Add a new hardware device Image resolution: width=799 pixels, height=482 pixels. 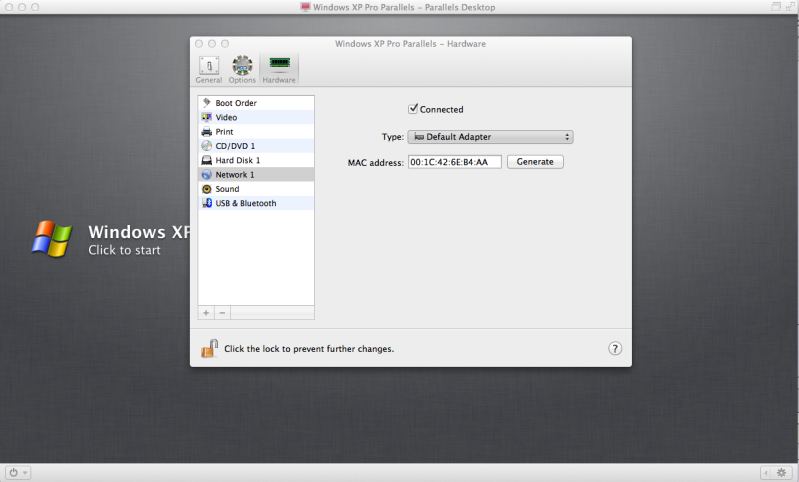206,313
